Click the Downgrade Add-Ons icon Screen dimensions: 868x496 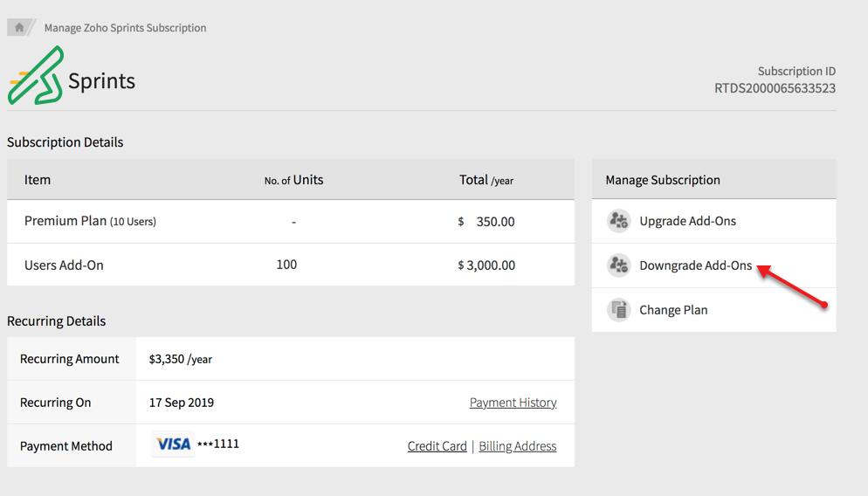(619, 265)
